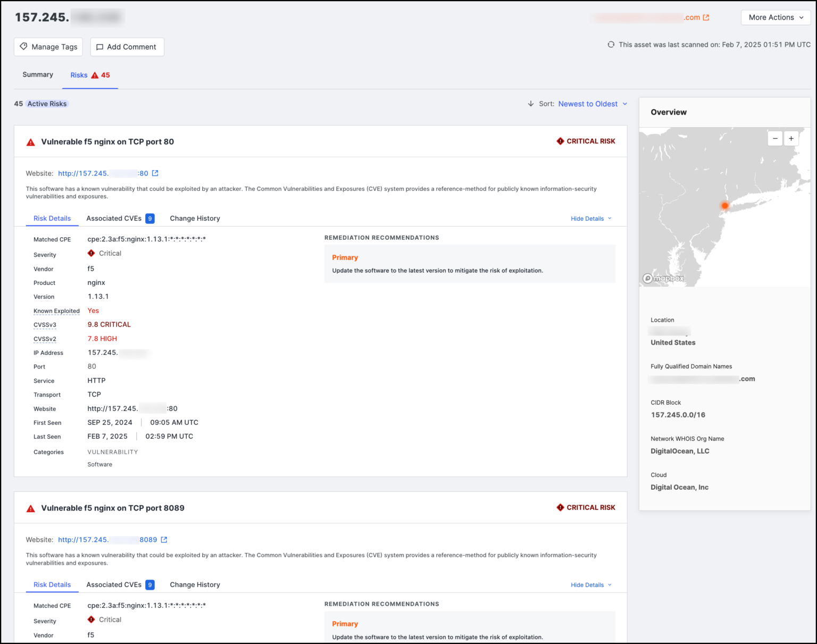Click external link icon next to domain name
The width and height of the screenshot is (817, 644).
coord(706,18)
